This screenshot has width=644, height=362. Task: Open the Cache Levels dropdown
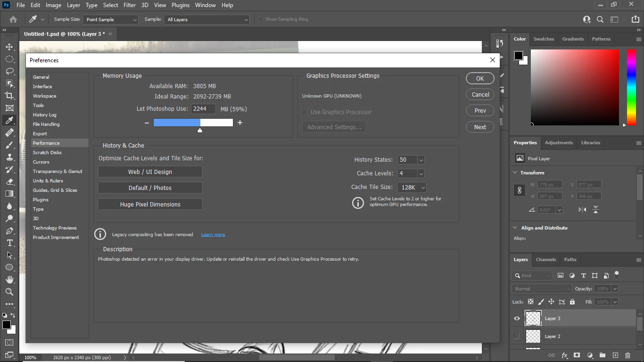click(x=421, y=173)
